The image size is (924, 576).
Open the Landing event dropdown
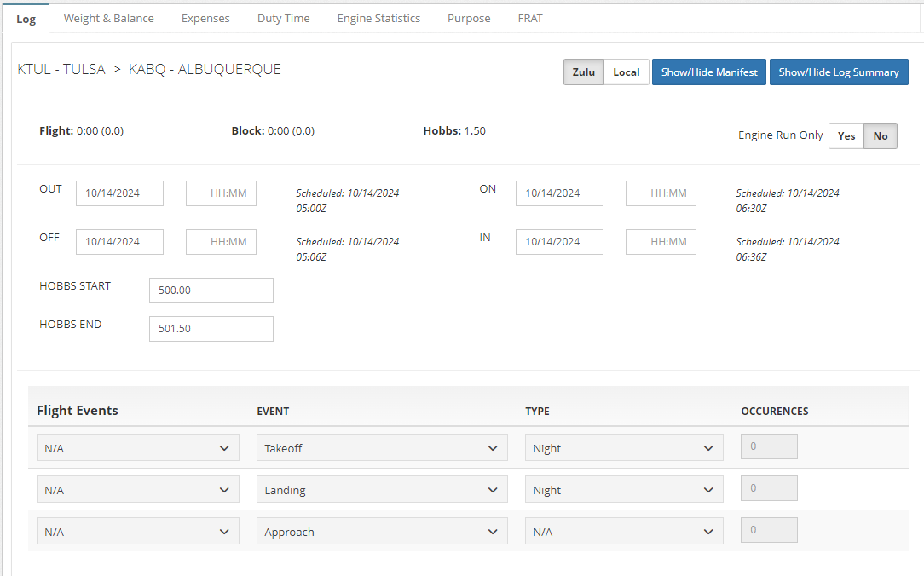pos(382,489)
